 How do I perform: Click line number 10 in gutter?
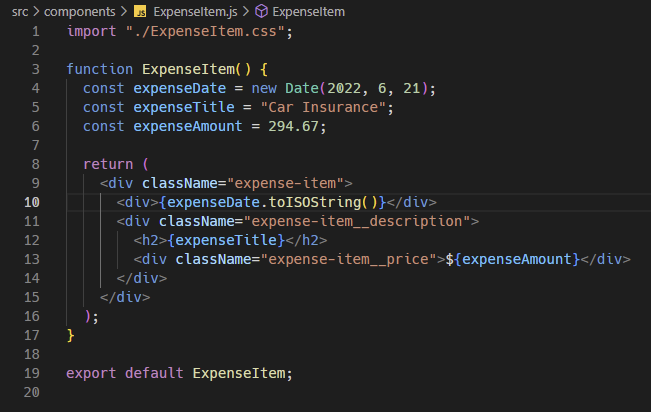click(32, 202)
